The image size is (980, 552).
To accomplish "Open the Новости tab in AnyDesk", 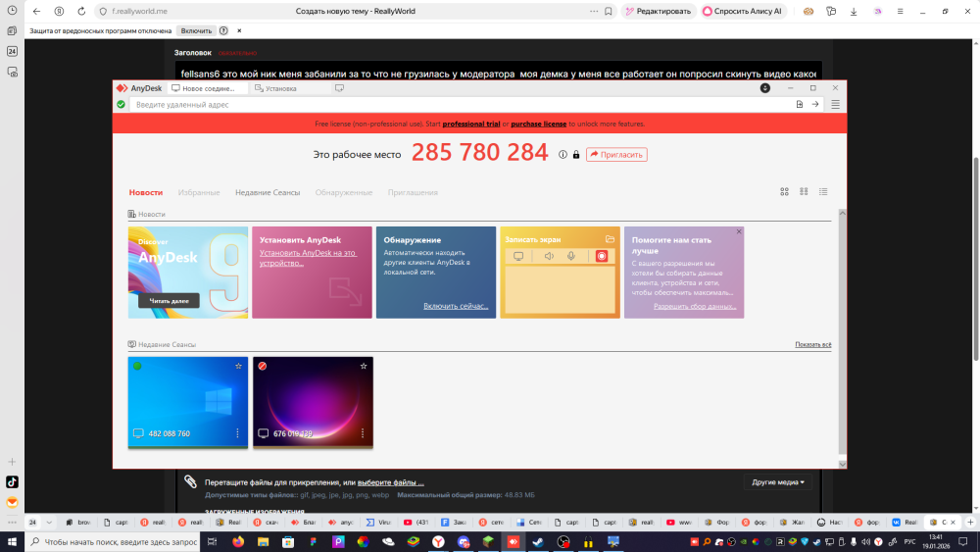I will click(x=146, y=192).
